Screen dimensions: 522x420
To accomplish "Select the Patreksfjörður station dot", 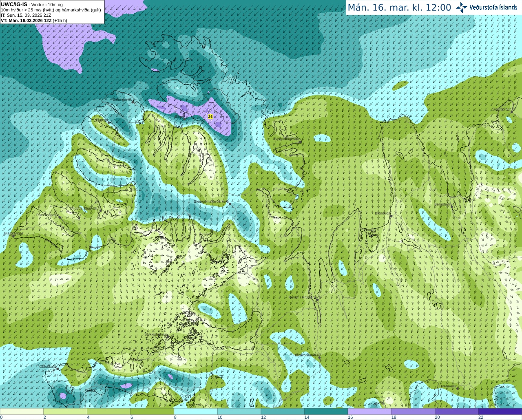I will click(x=60, y=217).
